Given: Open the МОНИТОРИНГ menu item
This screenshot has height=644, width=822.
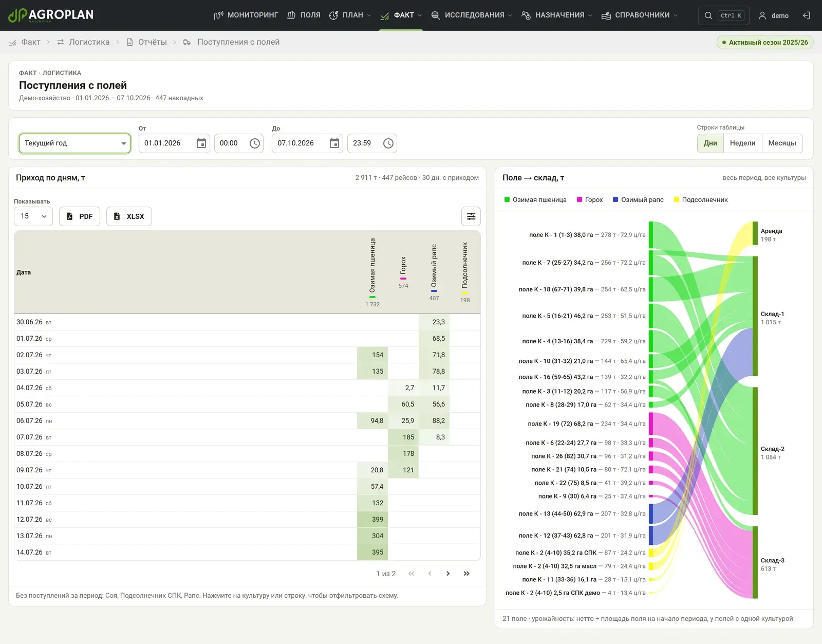Looking at the screenshot, I should (246, 15).
